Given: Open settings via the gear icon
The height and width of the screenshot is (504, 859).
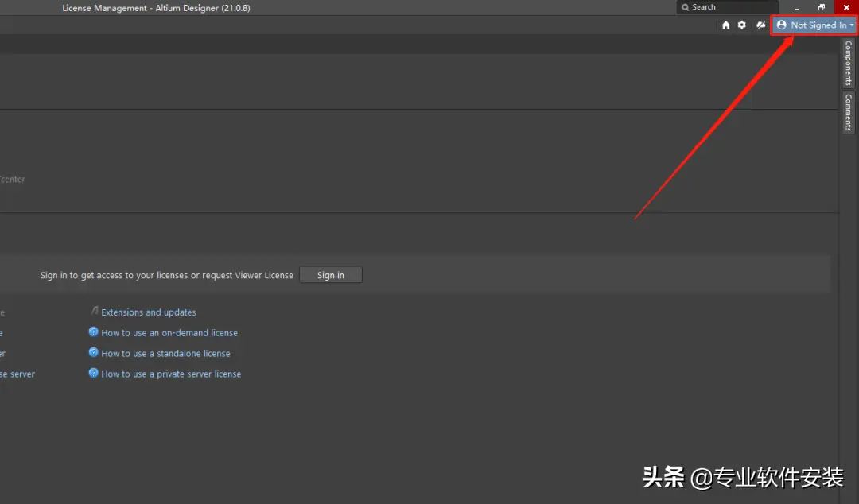Looking at the screenshot, I should [x=742, y=25].
